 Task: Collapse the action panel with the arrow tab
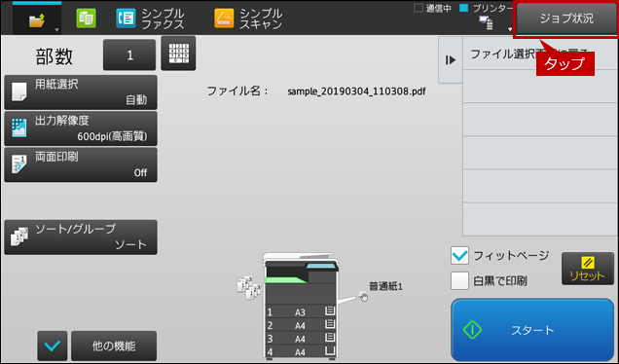[x=451, y=60]
